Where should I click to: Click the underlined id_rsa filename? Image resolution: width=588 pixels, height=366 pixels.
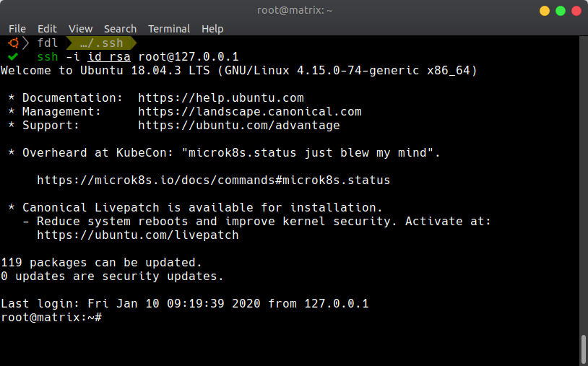[109, 56]
